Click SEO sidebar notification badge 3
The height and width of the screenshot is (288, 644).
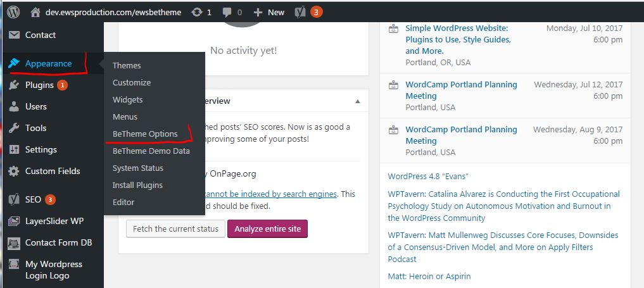click(50, 200)
